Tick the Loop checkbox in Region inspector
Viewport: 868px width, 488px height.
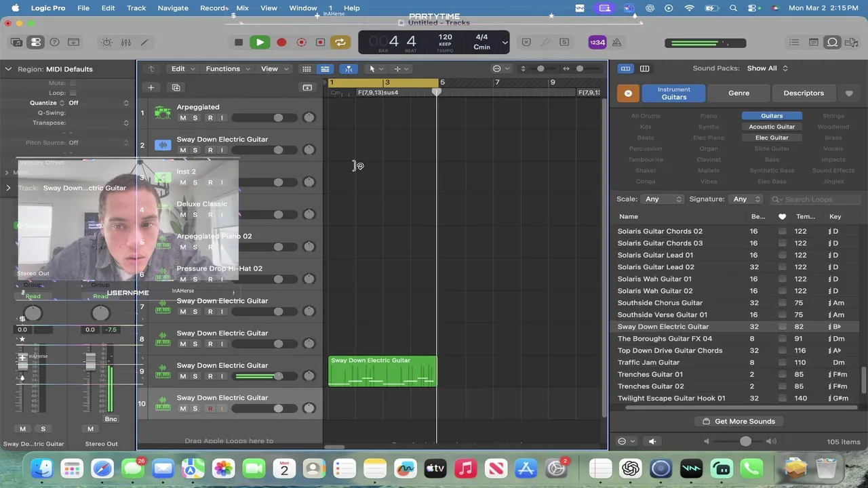coord(73,93)
